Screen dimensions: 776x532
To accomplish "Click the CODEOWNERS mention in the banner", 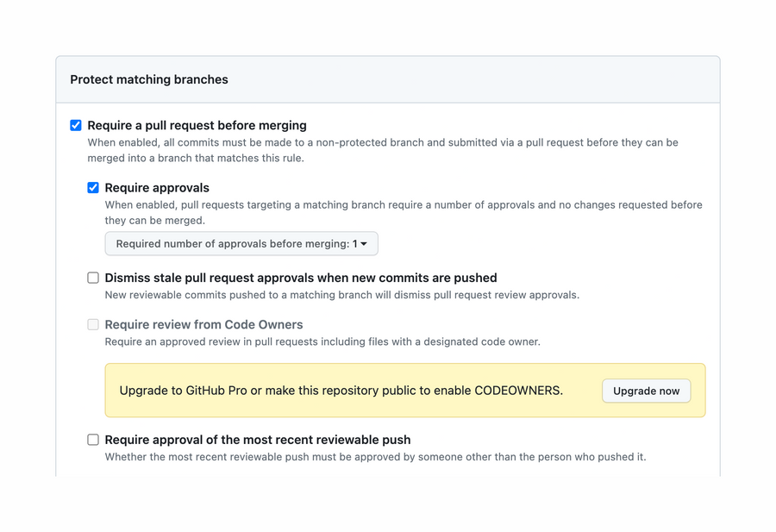I will (516, 390).
